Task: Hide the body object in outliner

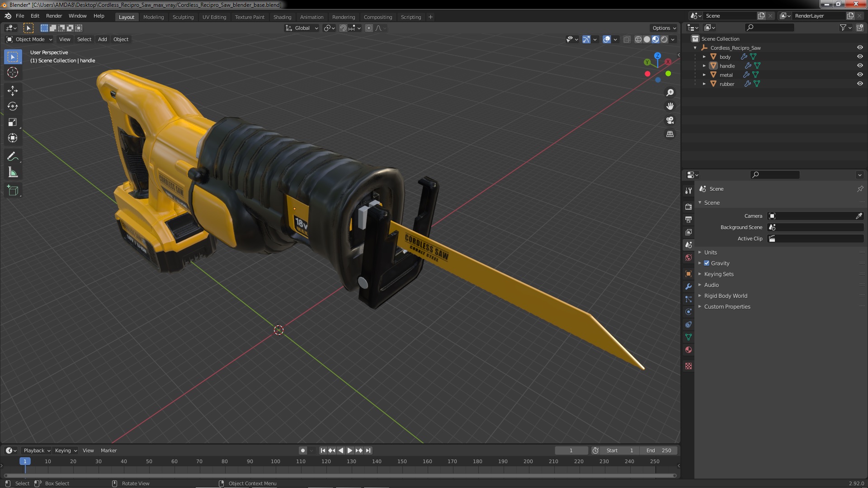Action: (859, 56)
